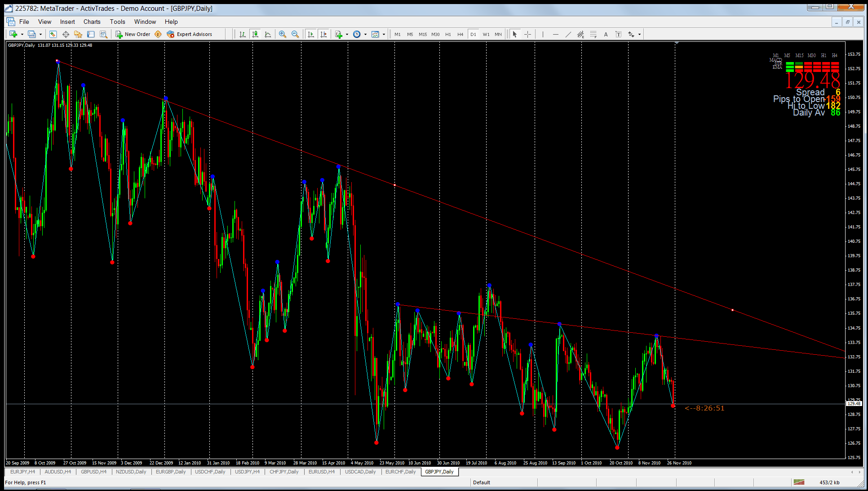Switch chart to candlesticks mode
The width and height of the screenshot is (868, 491).
tap(255, 34)
